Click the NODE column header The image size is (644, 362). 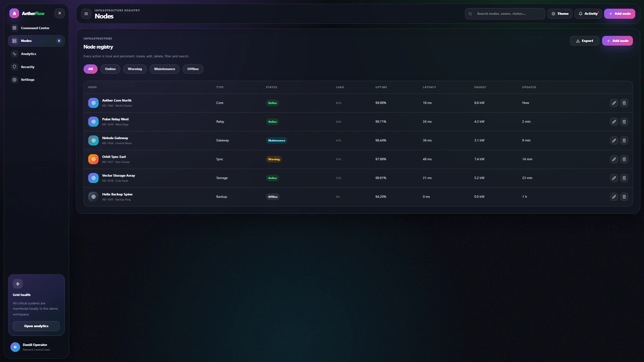tap(93, 87)
